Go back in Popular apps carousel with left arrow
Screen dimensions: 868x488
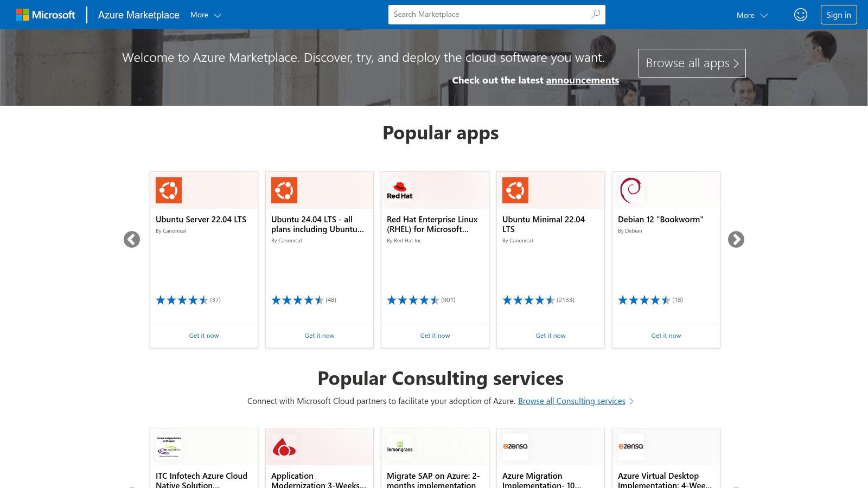coord(132,239)
